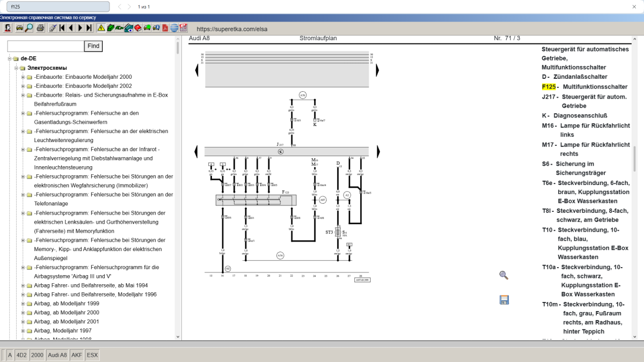Click the red book icon
The height and width of the screenshot is (362, 644).
tap(138, 28)
